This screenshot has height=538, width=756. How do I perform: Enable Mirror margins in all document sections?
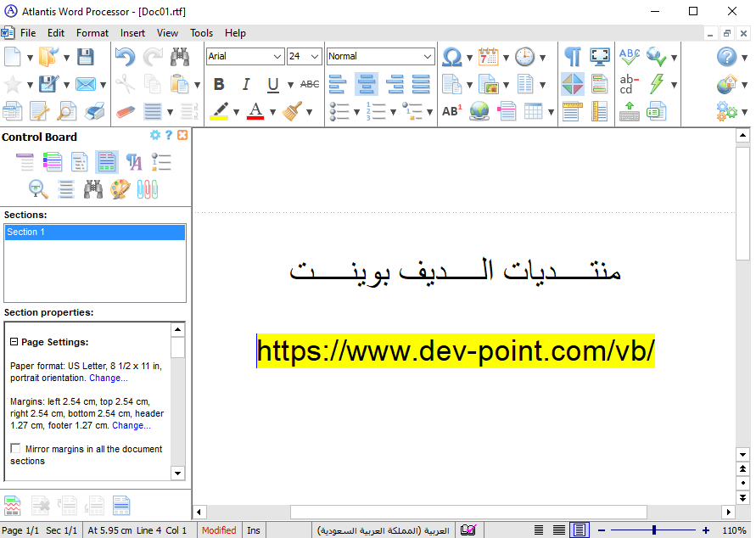pos(15,448)
